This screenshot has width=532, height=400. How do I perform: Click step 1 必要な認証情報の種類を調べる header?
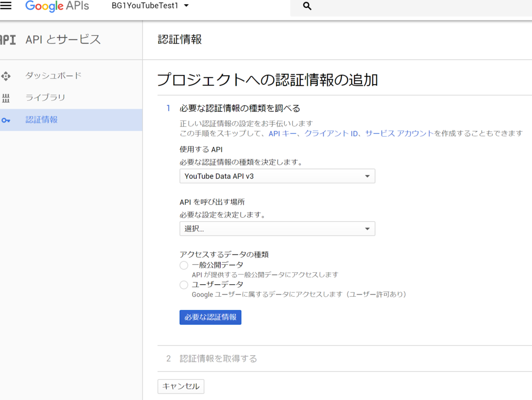tap(240, 108)
